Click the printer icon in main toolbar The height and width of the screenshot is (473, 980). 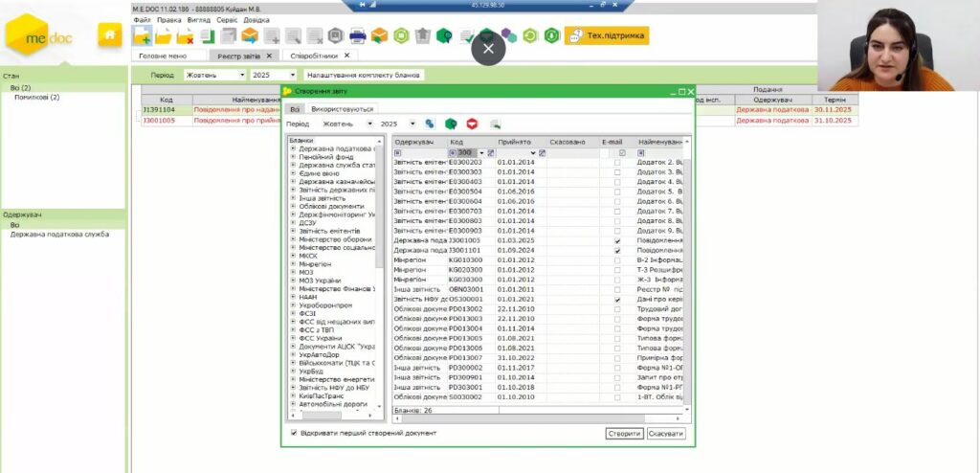tap(358, 36)
